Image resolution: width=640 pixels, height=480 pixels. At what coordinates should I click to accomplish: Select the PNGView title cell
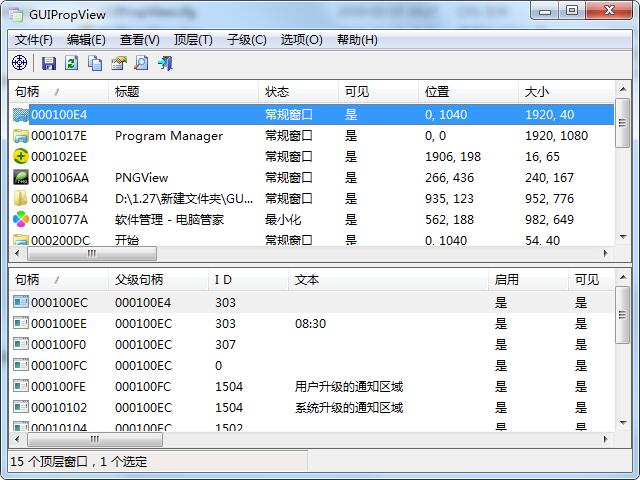click(x=142, y=178)
